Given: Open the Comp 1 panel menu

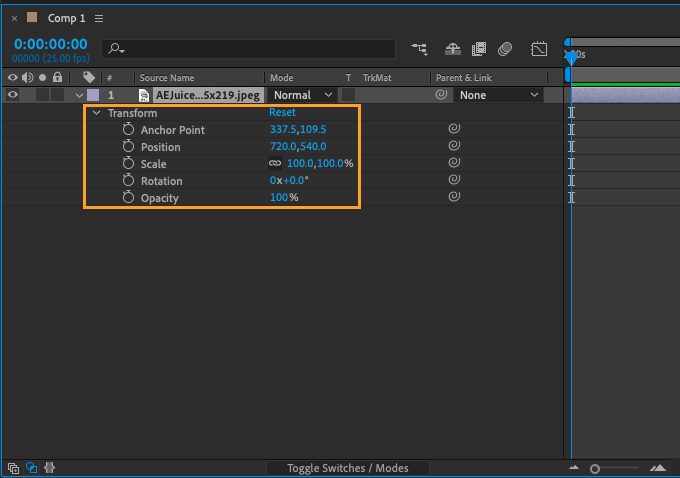Looking at the screenshot, I should tap(98, 18).
